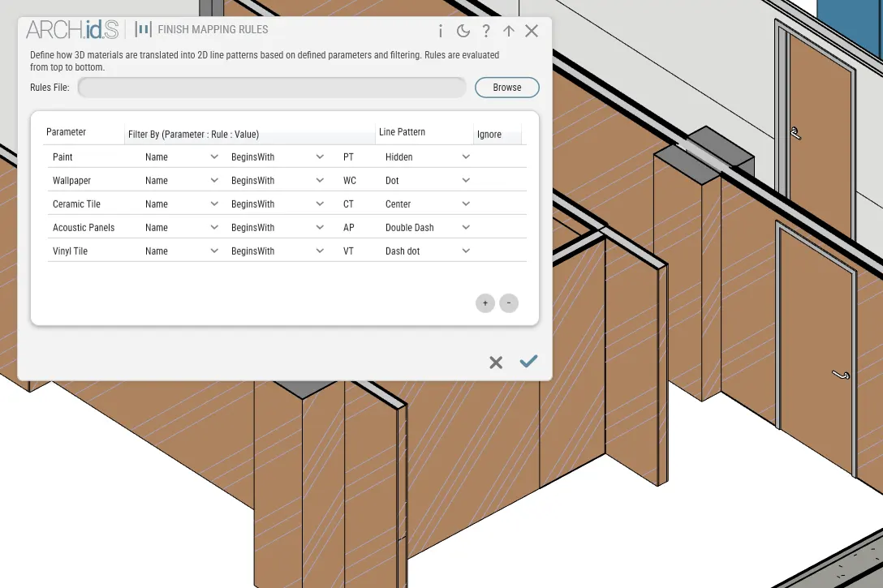
Task: Click the Filter By column header
Action: 194,135
